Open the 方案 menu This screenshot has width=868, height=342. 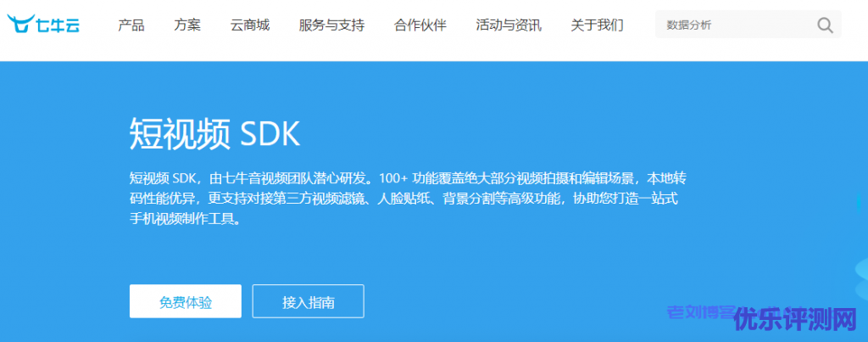tap(187, 25)
